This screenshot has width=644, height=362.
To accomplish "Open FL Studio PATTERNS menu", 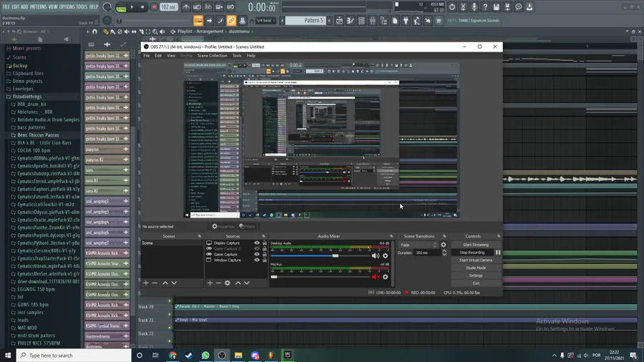I will pos(38,6).
